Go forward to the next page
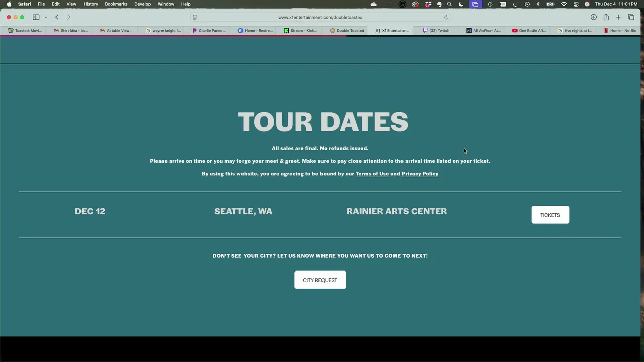The height and width of the screenshot is (362, 644). tap(69, 17)
